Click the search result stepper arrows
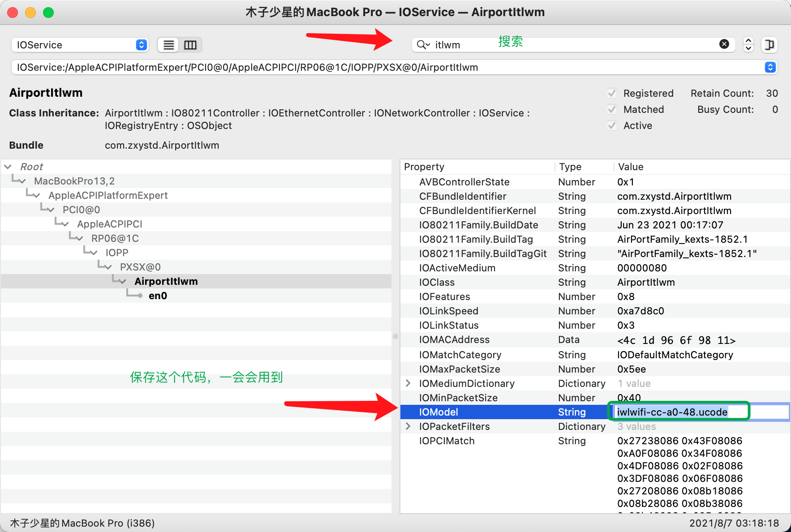 click(x=748, y=44)
